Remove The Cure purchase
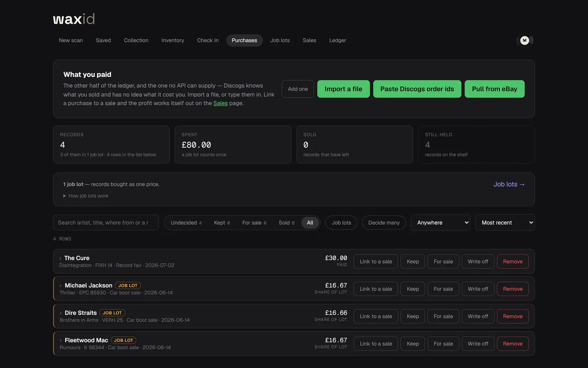 [513, 262]
